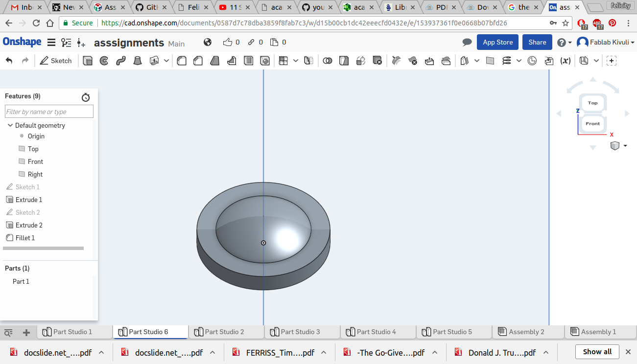
Task: Select the Delete part tool icon
Action: tap(377, 61)
